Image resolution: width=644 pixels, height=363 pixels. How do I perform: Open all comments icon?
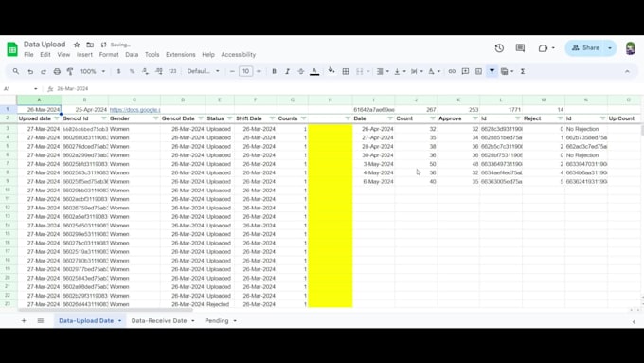pyautogui.click(x=520, y=48)
